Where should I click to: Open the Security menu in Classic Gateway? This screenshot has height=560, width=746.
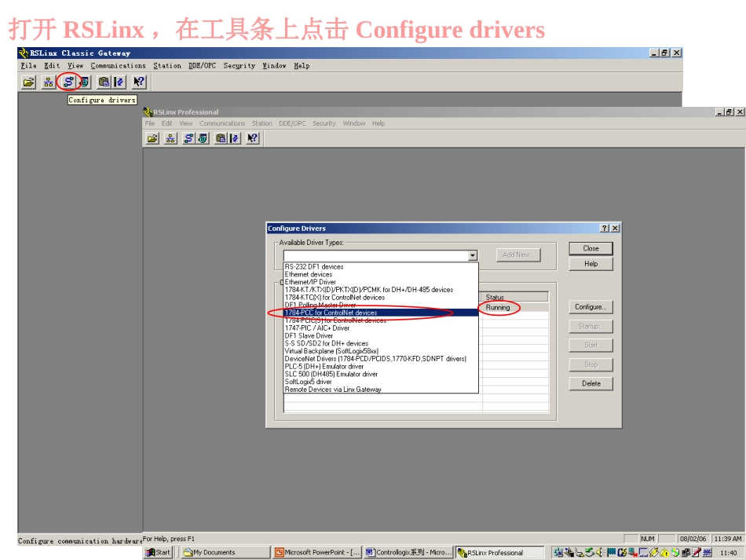point(239,66)
